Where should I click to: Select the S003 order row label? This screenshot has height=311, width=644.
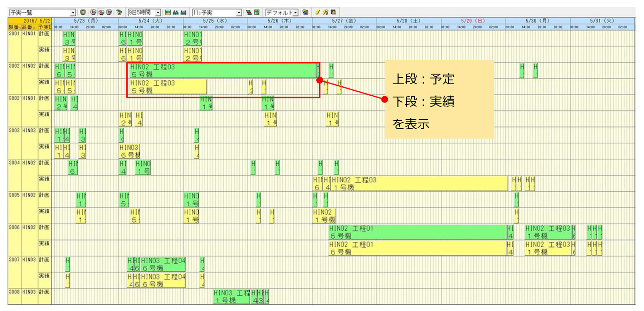[14, 130]
